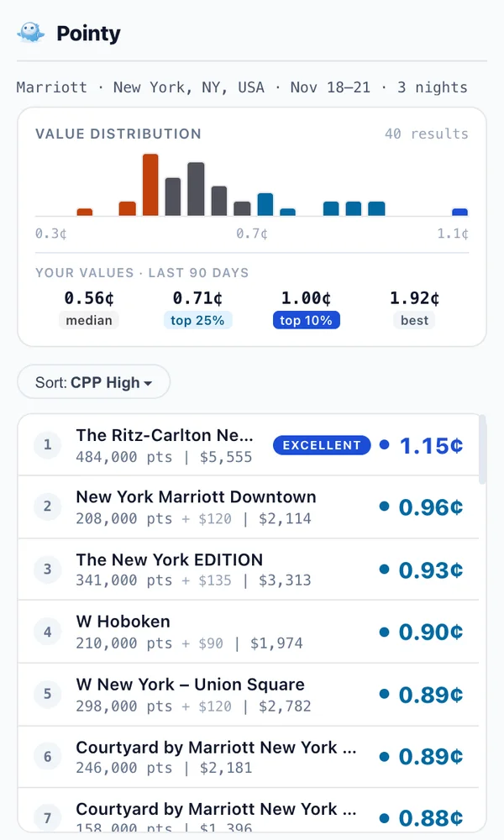Open The Ritz-Carlton hotel result
The width and height of the screenshot is (504, 840).
pos(249,445)
